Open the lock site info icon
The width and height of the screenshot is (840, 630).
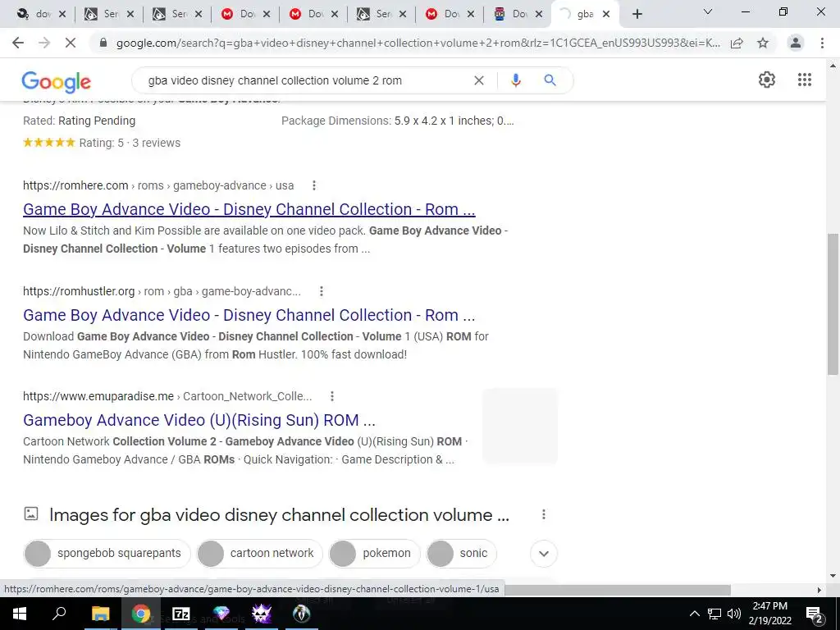pyautogui.click(x=104, y=43)
